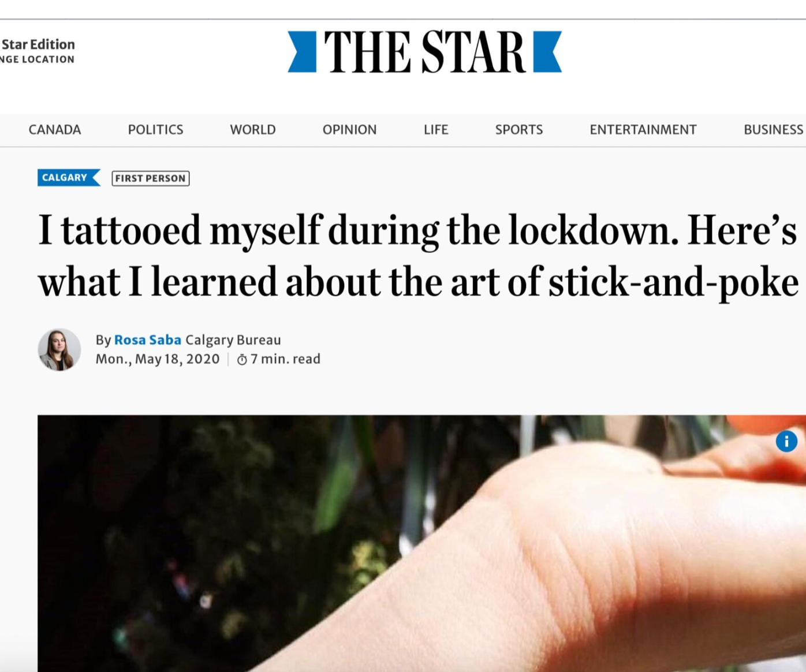Open Rosa Saba's author page link
Viewport: 806px width, 672px height.
[148, 340]
